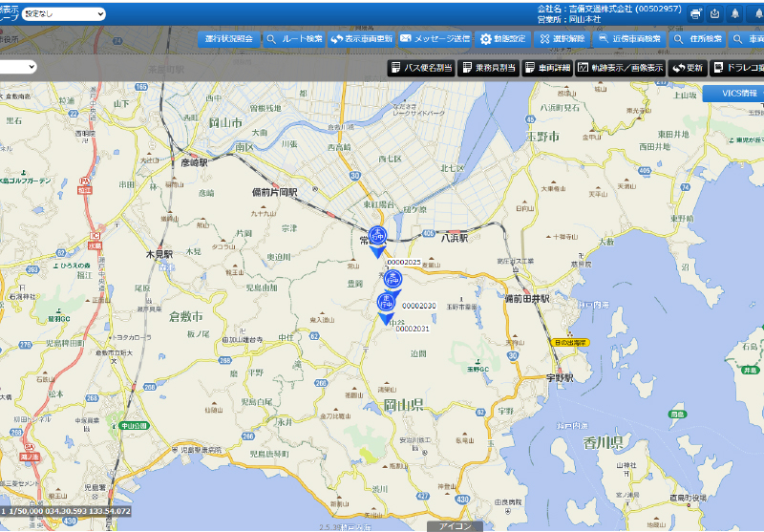Open the アイコン tab at bottom

click(x=454, y=526)
